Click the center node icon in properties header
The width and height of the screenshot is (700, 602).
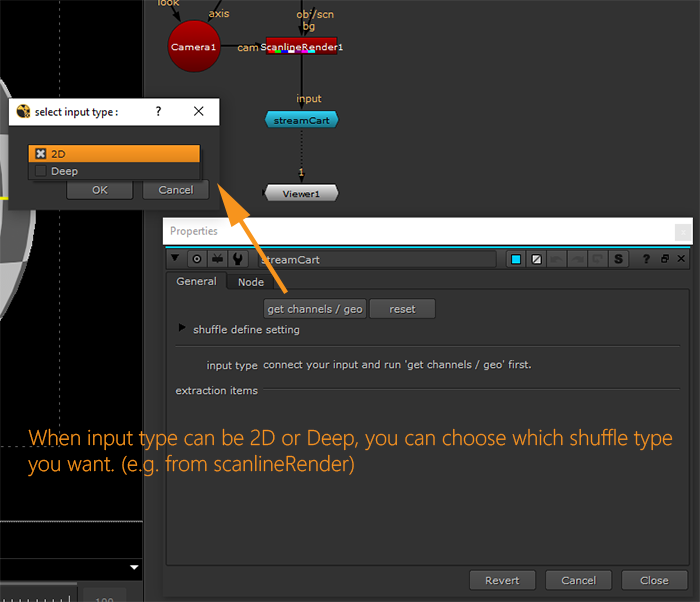[x=197, y=259]
